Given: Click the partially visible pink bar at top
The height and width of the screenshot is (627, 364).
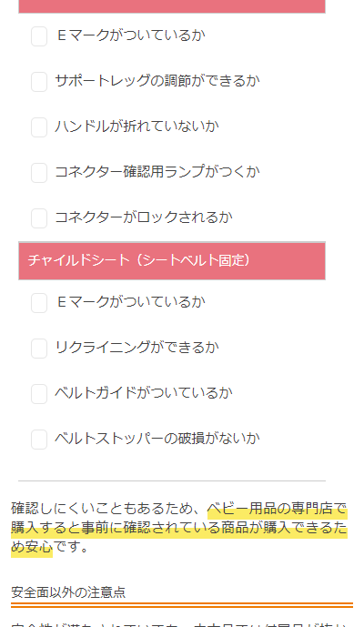Looking at the screenshot, I should click(x=172, y=6).
